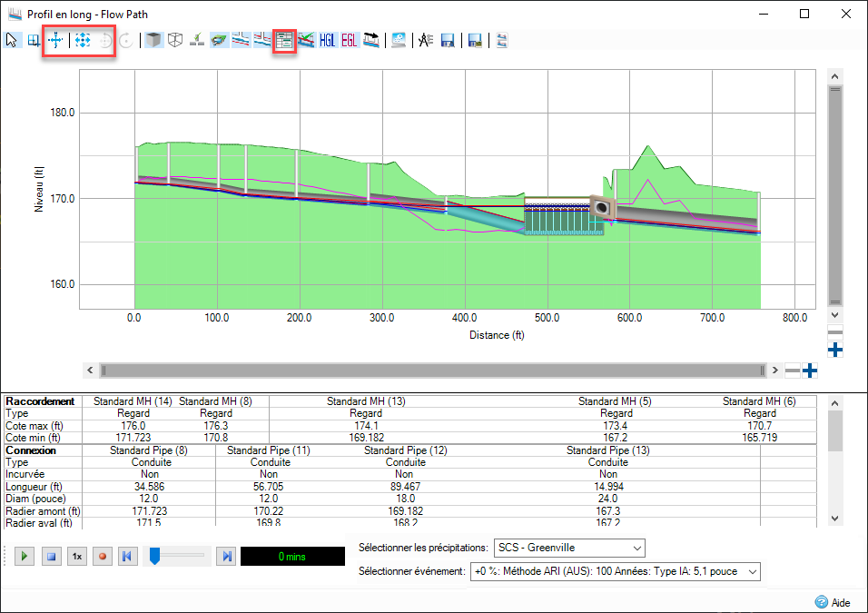868x613 pixels.
Task: Toggle the green terrain surface display
Action: point(219,41)
